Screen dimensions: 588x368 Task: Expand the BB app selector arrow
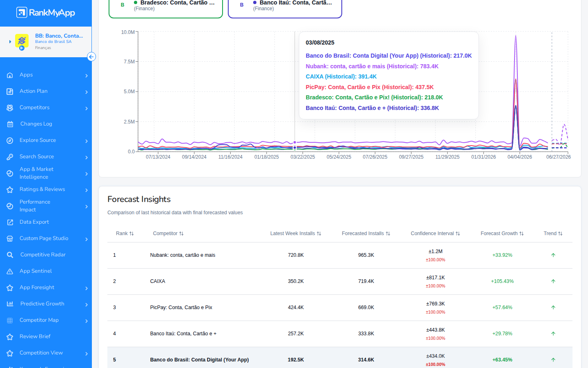point(10,42)
